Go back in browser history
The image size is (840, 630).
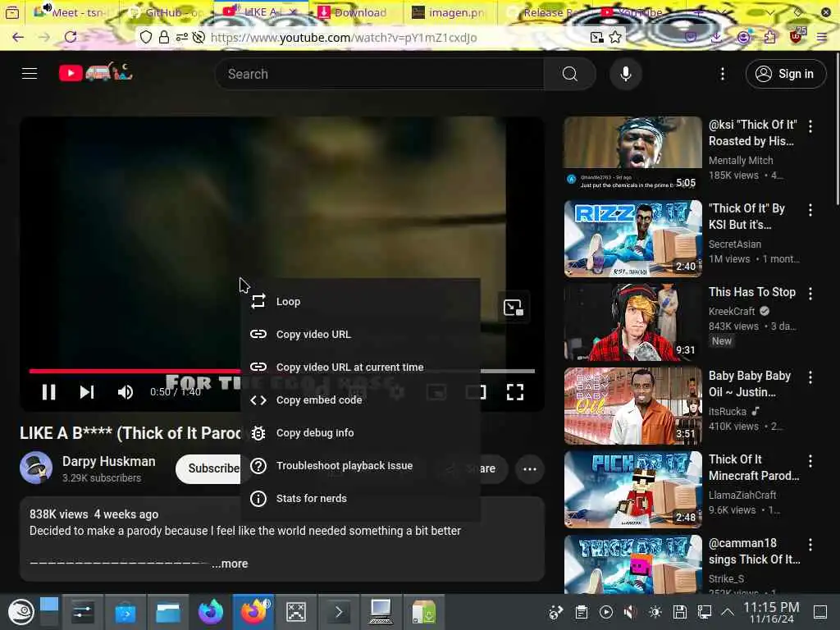[18, 37]
